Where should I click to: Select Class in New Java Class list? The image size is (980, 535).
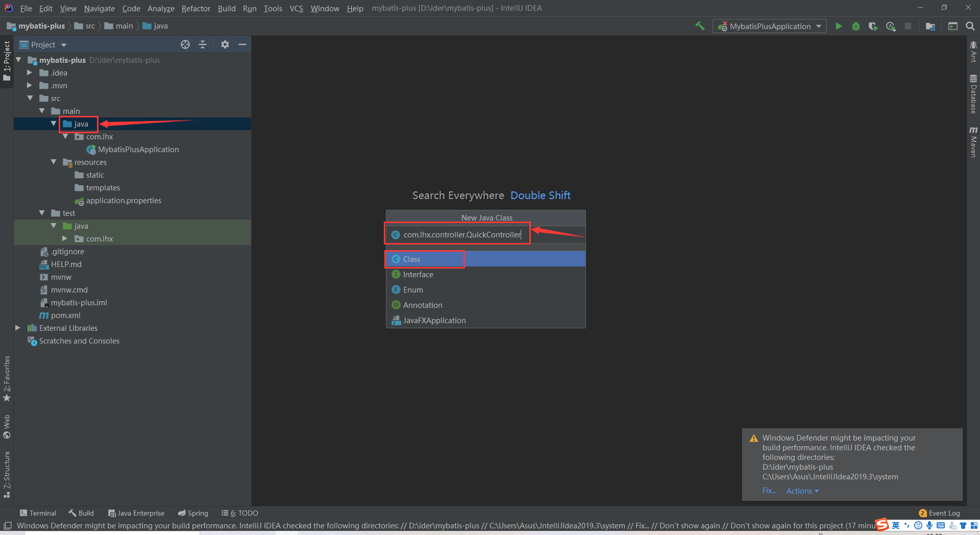[485, 259]
